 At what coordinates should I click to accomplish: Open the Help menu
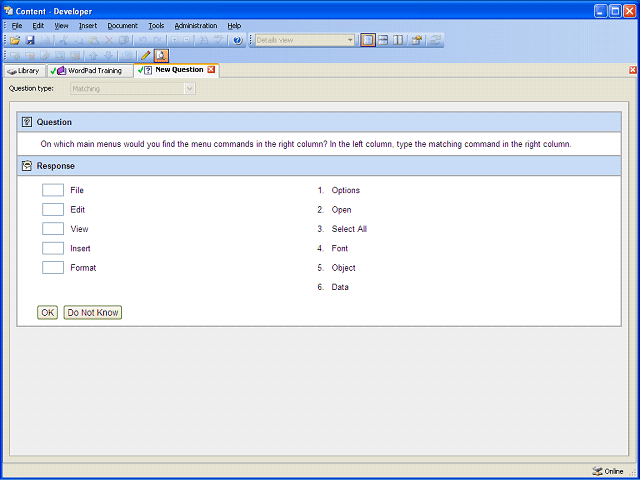pyautogui.click(x=234, y=25)
